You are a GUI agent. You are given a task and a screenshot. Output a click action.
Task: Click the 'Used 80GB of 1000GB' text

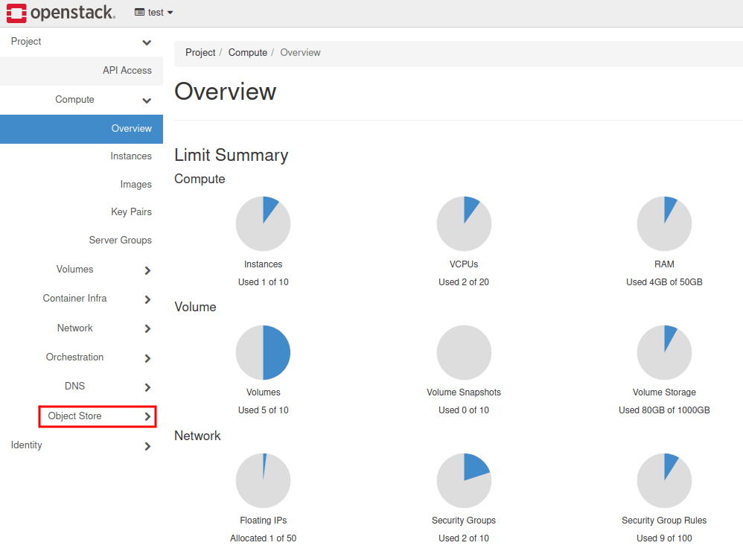tap(664, 410)
